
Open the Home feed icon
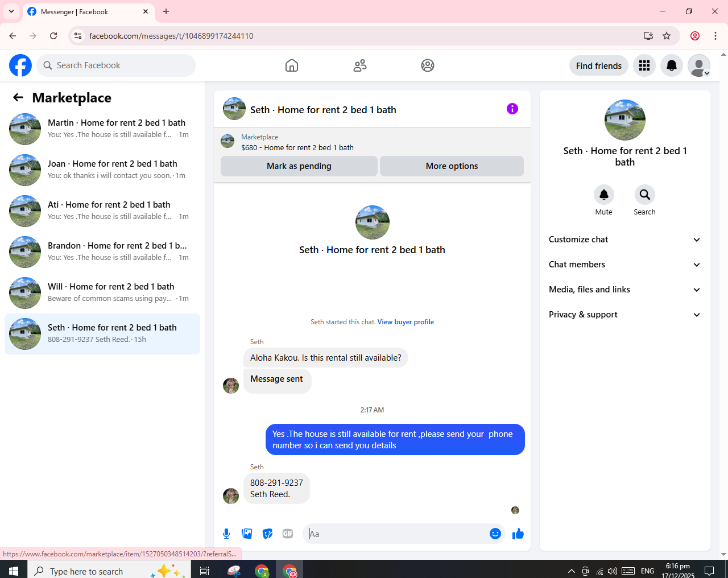(292, 65)
